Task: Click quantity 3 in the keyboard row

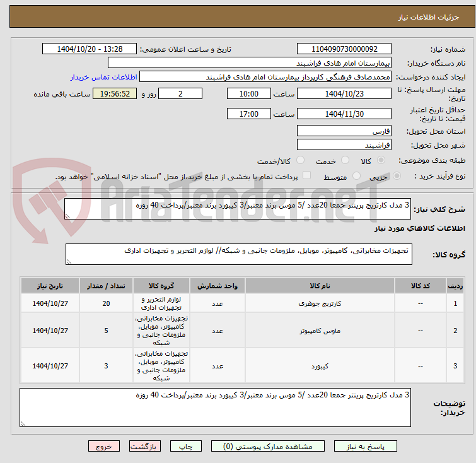Action: point(106,366)
